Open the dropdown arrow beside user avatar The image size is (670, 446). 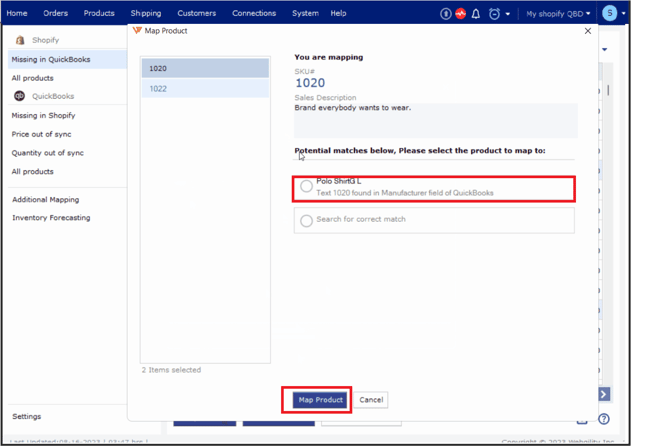(x=624, y=14)
